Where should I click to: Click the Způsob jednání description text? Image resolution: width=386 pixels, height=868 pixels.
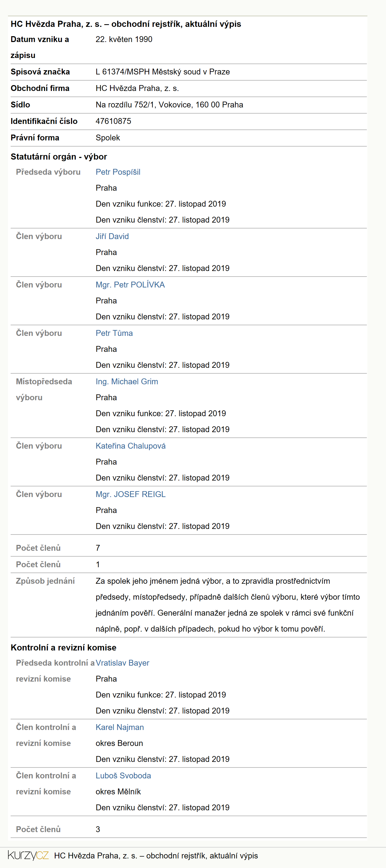pos(228,605)
